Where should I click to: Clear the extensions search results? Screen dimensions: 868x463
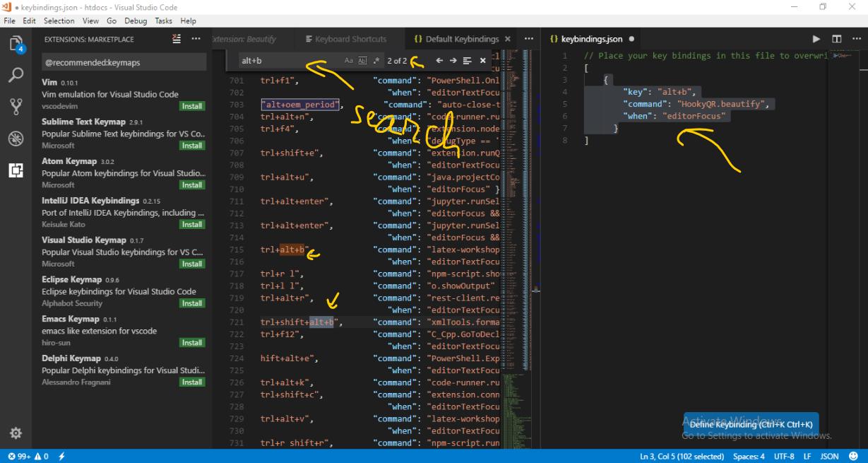[x=177, y=40]
